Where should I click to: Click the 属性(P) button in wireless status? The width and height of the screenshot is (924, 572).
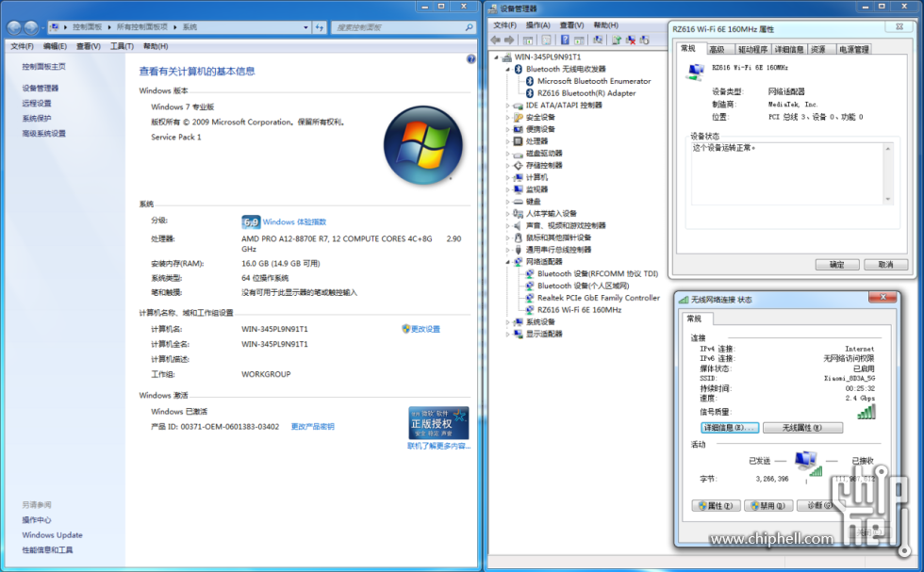(716, 505)
